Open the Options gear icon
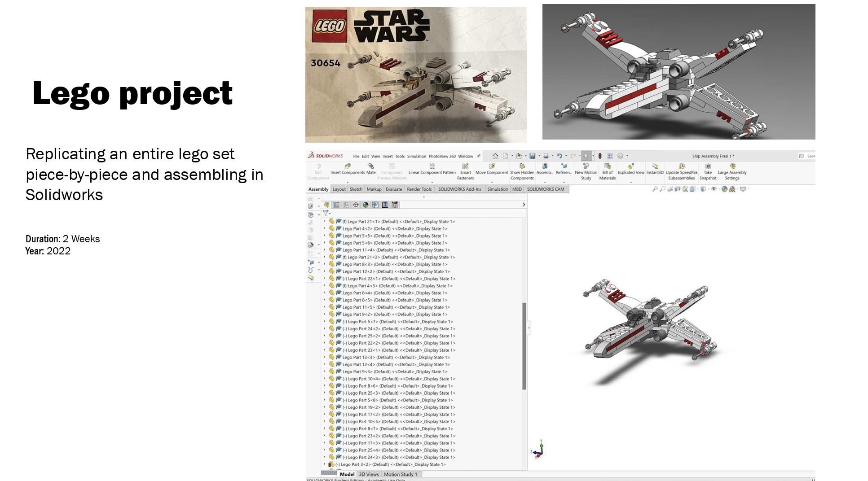The width and height of the screenshot is (868, 481). [620, 156]
